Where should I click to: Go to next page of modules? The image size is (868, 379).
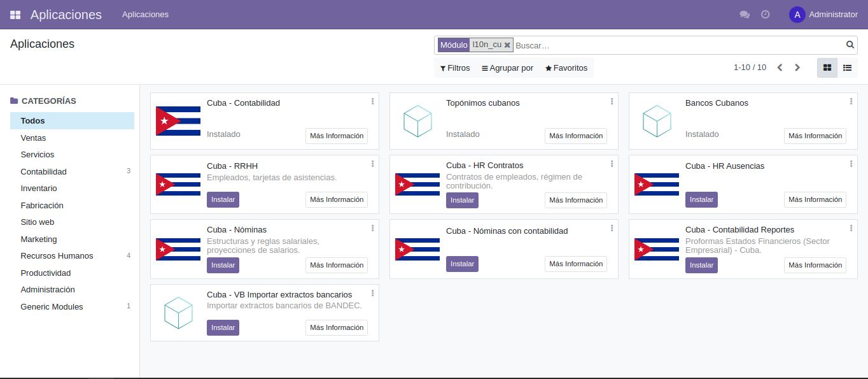tap(797, 67)
